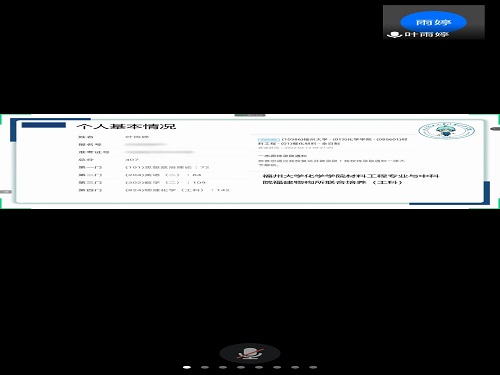Tap the 第一门 score row
This screenshot has width=500, height=375.
(144, 167)
